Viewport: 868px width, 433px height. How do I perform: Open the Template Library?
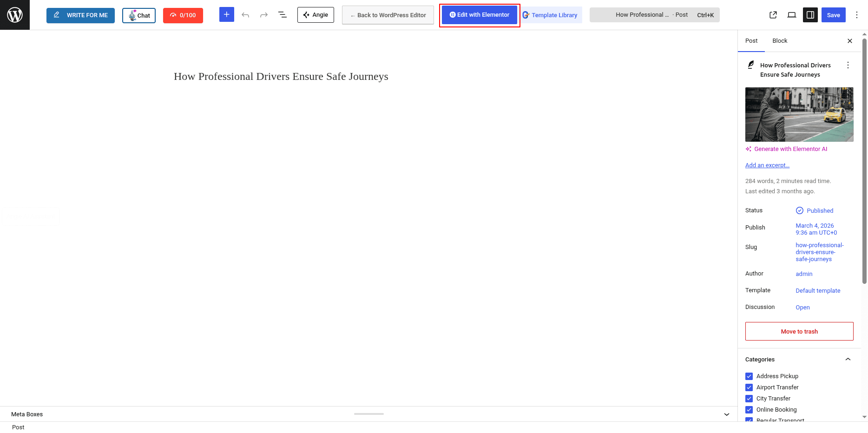pos(551,15)
